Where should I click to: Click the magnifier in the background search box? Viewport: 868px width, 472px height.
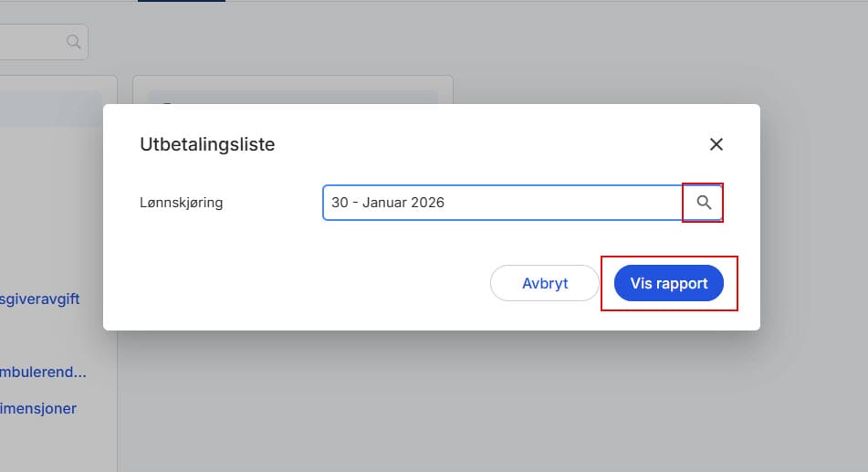click(x=73, y=42)
